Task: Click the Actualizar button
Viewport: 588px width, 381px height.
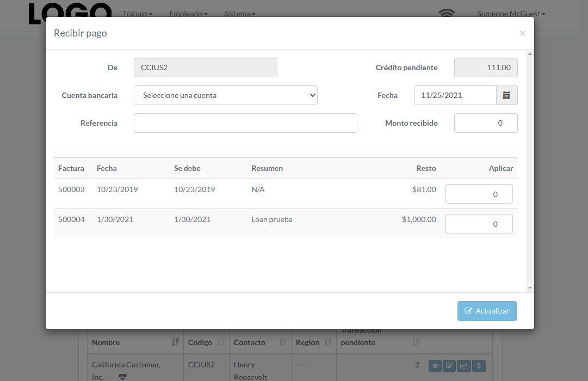Action: [x=487, y=311]
